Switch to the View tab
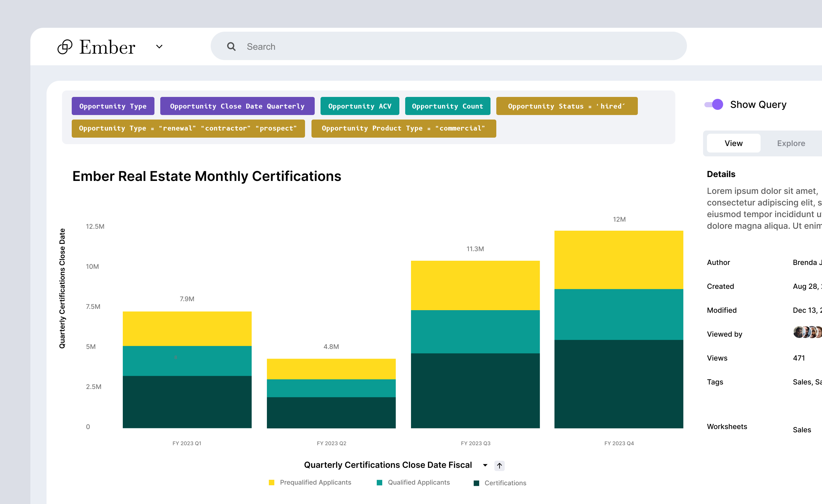Viewport: 822px width, 504px height. click(x=733, y=143)
